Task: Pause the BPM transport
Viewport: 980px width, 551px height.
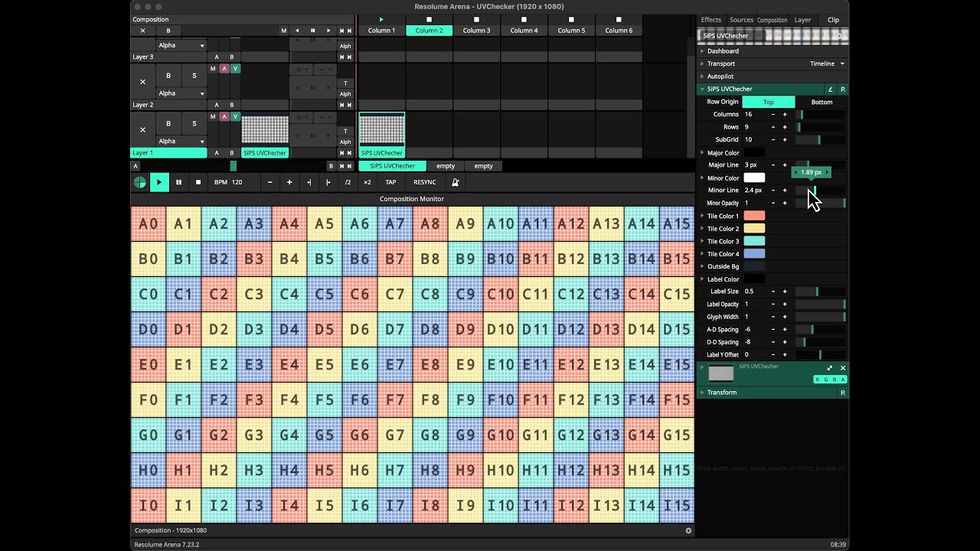Action: click(179, 182)
